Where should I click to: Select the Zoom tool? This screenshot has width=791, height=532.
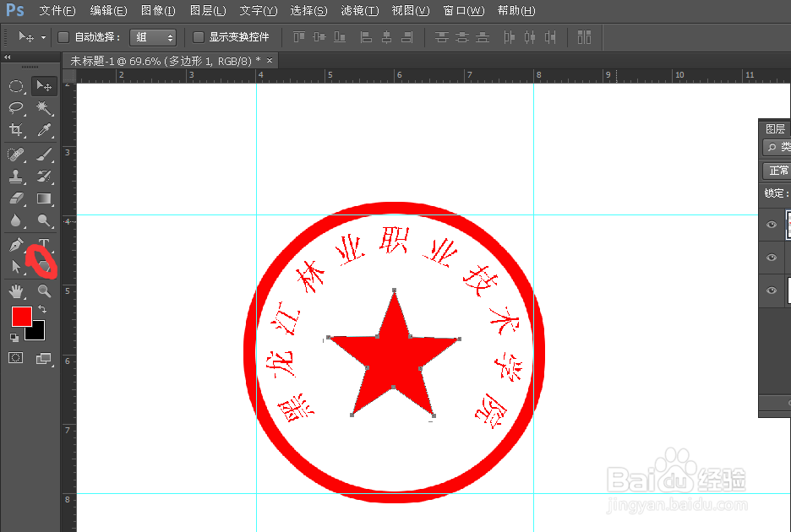[x=44, y=291]
